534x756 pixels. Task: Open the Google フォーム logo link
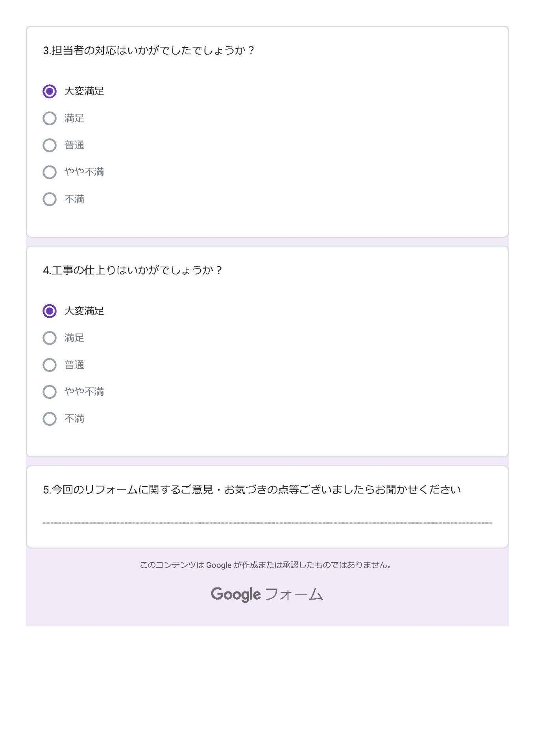(267, 594)
